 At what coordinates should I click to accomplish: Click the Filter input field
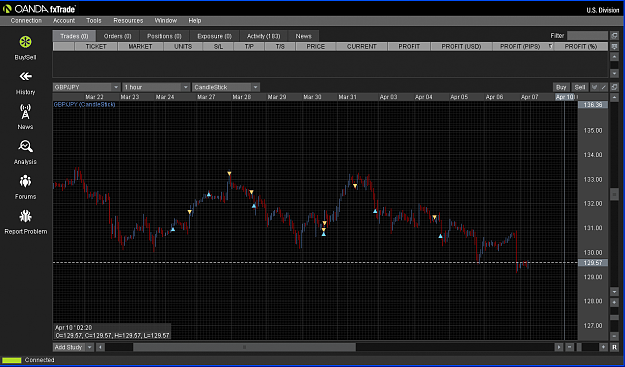[x=587, y=35]
